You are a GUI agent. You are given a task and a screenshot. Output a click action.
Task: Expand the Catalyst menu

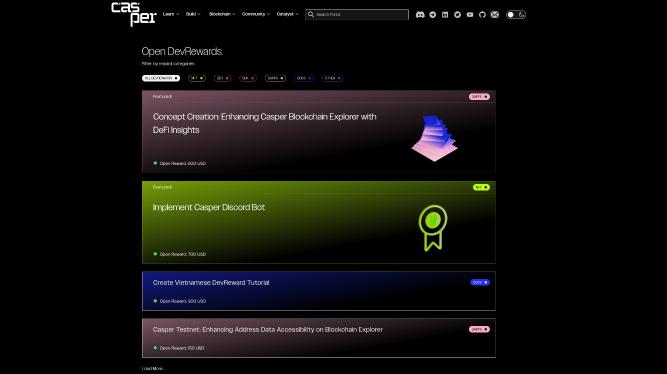coord(287,14)
